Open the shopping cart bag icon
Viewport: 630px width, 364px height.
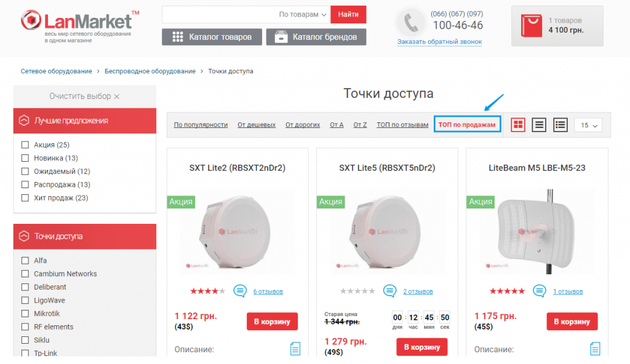pyautogui.click(x=531, y=26)
